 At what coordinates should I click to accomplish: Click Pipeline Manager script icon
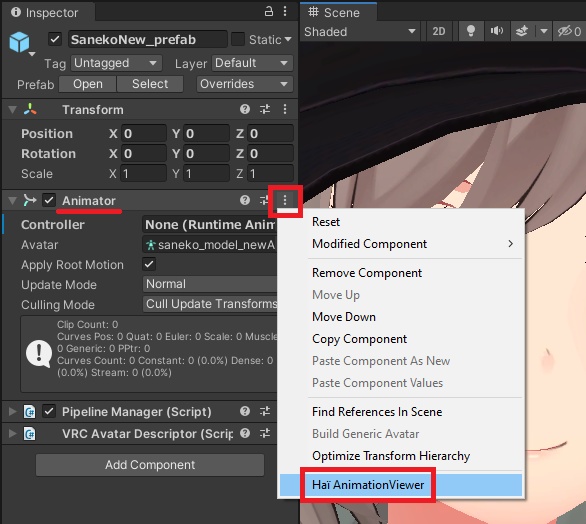click(x=30, y=412)
